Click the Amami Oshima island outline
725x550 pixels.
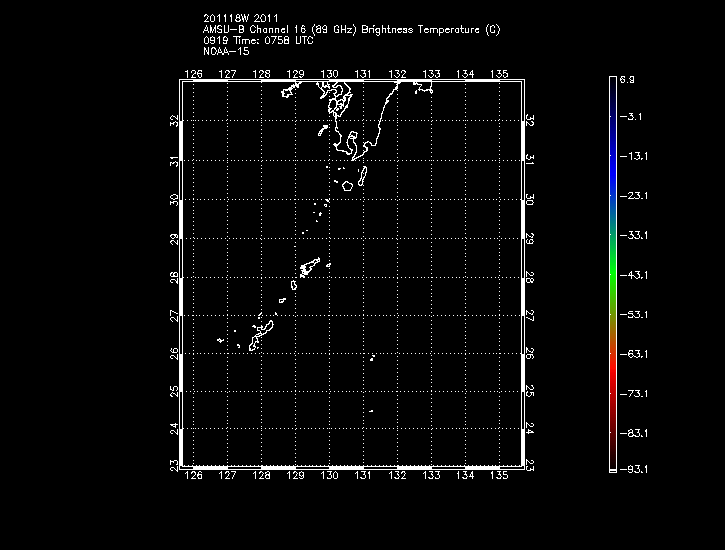click(x=309, y=267)
